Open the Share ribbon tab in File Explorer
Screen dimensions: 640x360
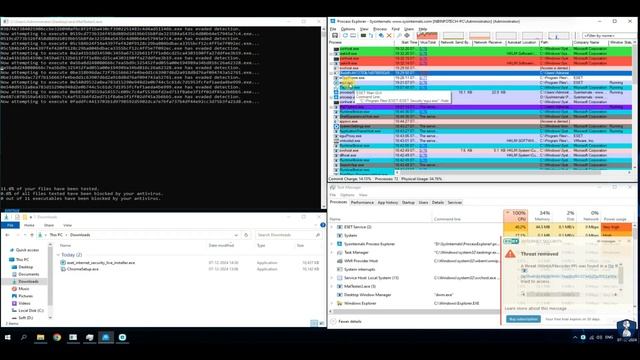click(x=49, y=225)
